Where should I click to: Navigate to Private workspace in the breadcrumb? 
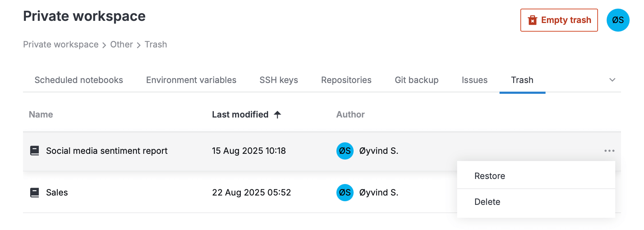click(x=61, y=45)
